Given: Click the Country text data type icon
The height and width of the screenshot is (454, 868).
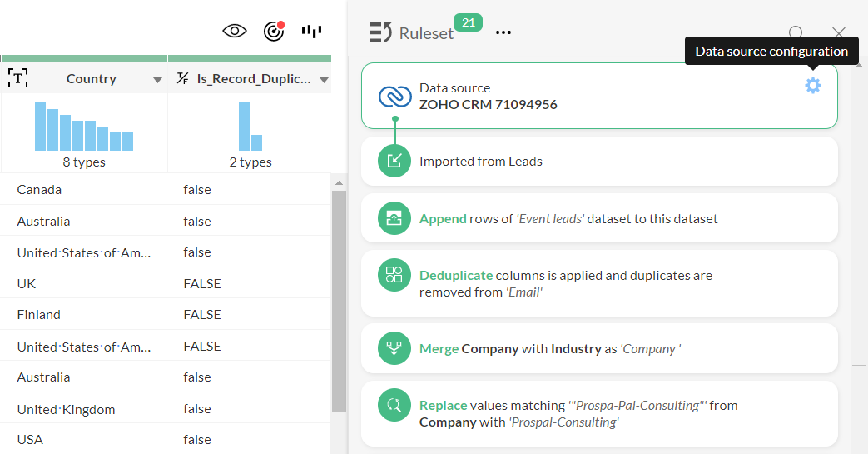Looking at the screenshot, I should (x=18, y=79).
